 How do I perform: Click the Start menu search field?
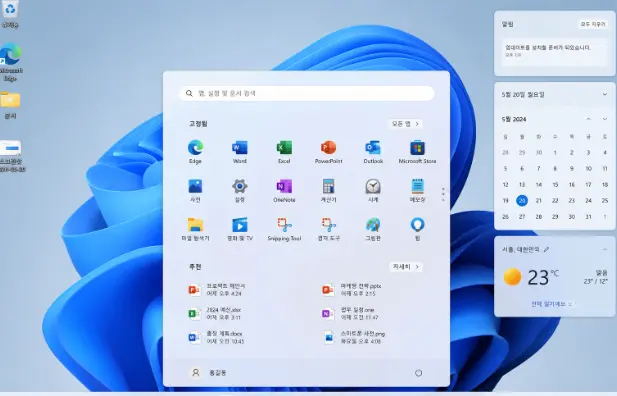pos(307,93)
